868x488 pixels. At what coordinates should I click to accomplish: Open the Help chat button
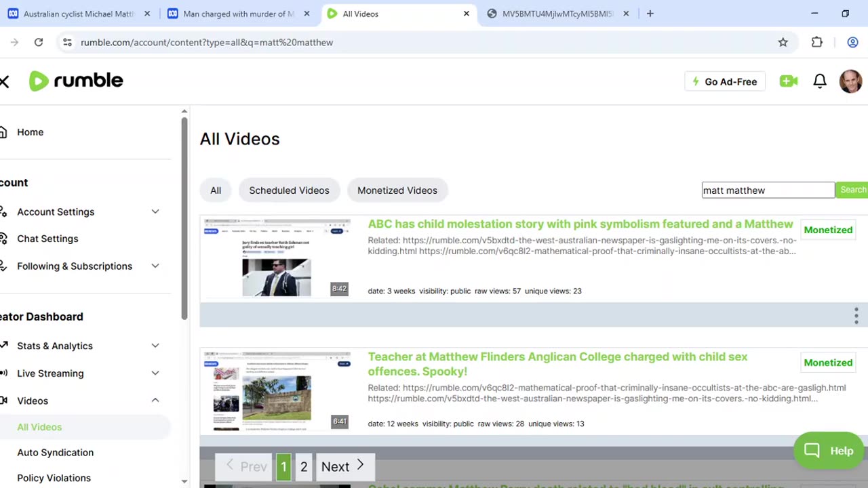point(828,451)
